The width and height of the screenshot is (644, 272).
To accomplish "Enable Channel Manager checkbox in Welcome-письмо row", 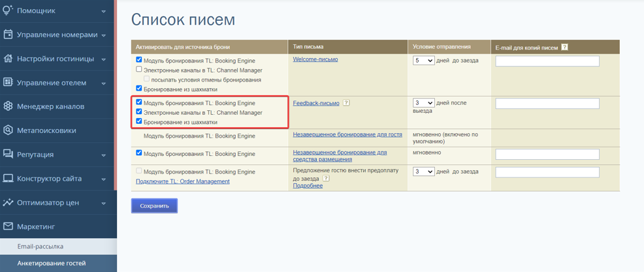I will coord(139,69).
